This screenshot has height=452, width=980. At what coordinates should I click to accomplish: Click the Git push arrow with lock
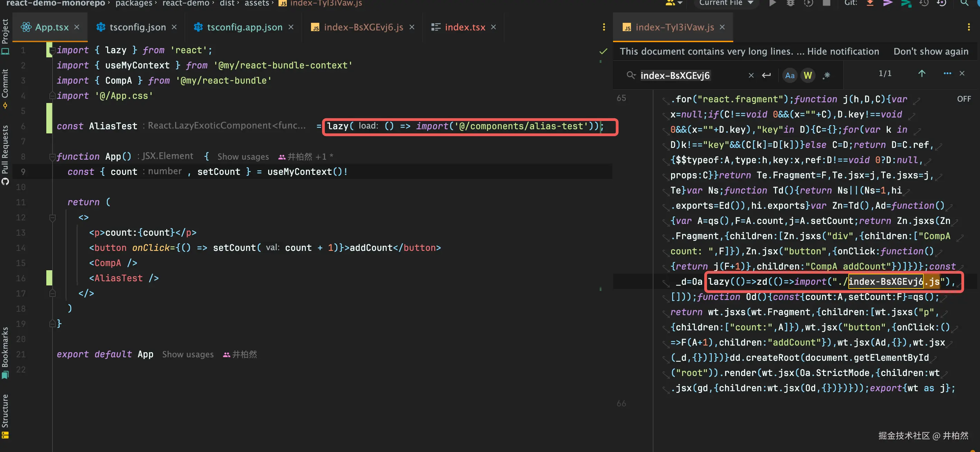(x=906, y=3)
